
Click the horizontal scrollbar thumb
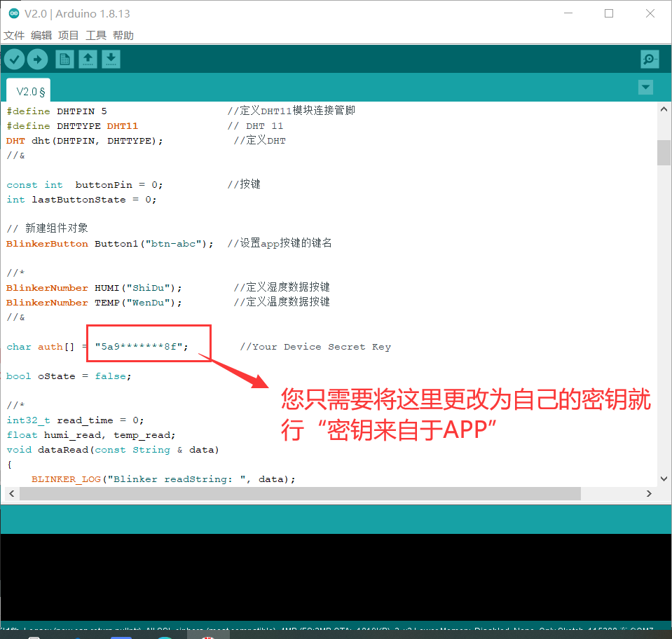pos(300,494)
